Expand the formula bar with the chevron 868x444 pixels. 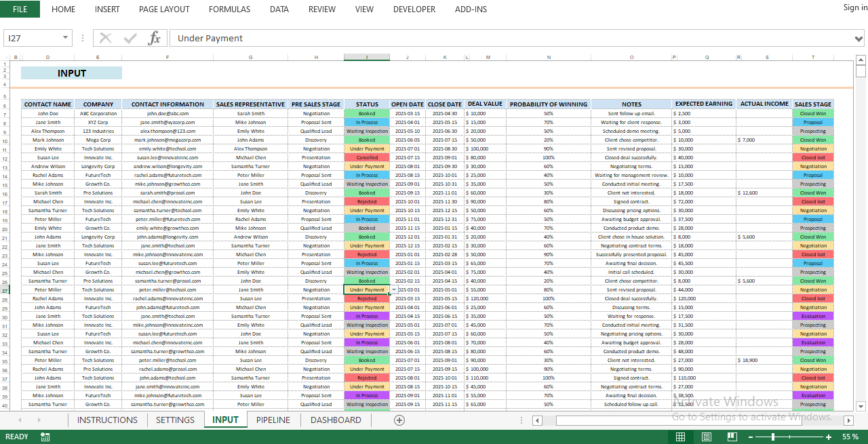click(860, 39)
